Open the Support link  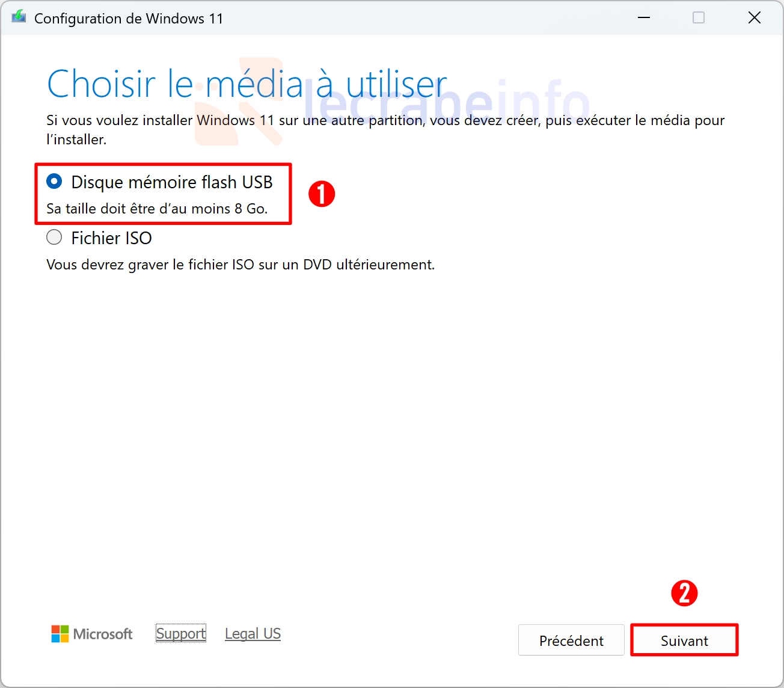tap(181, 634)
